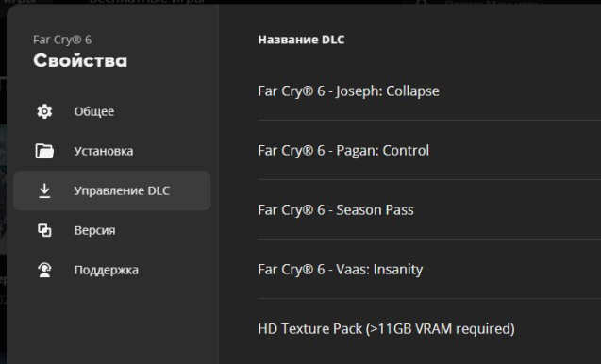The height and width of the screenshot is (364, 601).
Task: Open the Бесплатные игры tab behind the dialog
Action: [147, 2]
